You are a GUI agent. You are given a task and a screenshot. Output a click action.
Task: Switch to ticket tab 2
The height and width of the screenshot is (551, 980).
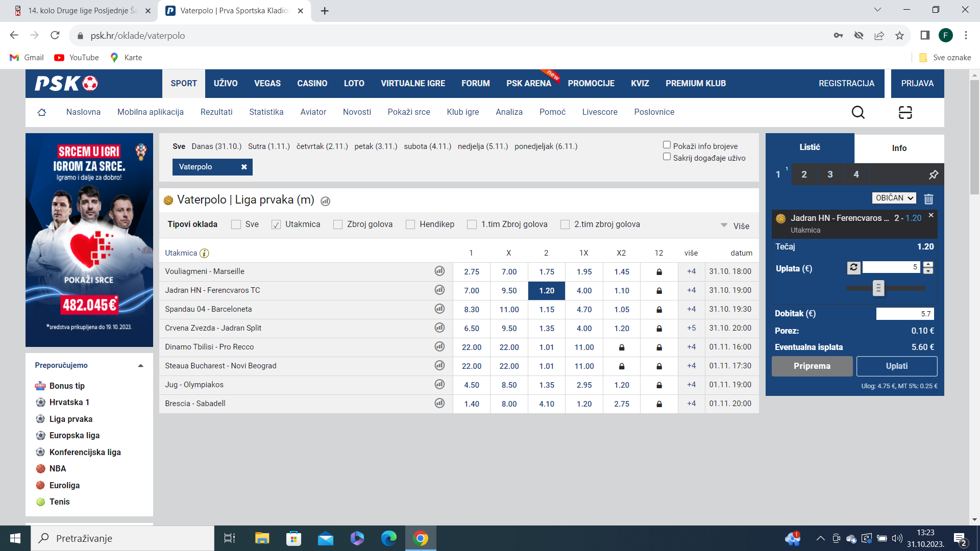804,174
